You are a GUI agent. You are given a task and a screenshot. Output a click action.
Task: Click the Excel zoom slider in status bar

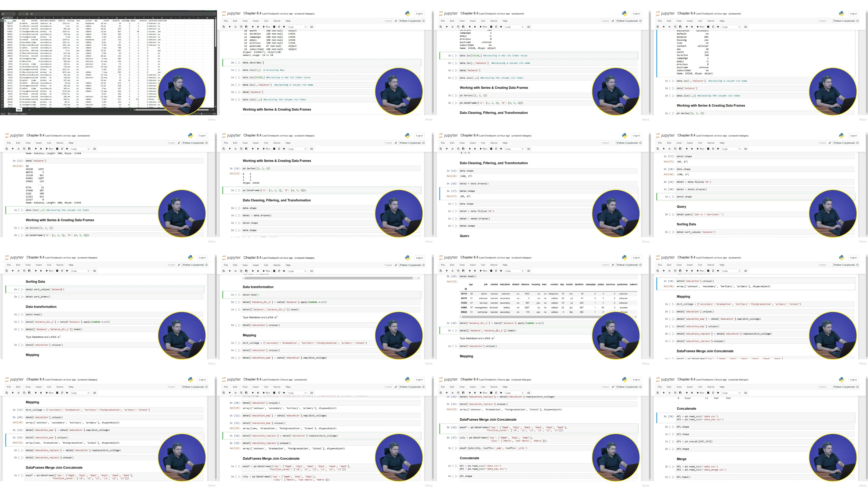202,114
